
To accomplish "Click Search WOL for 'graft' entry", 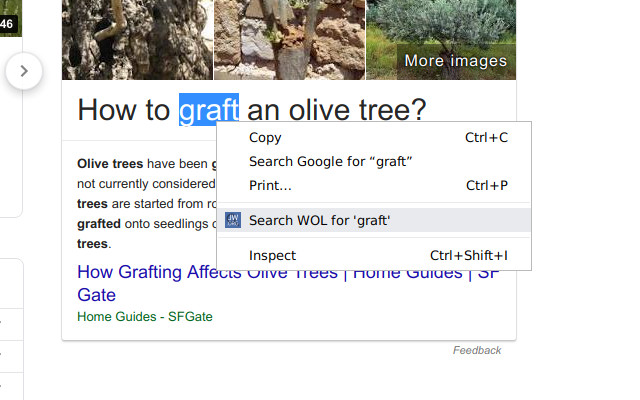I will [x=374, y=220].
